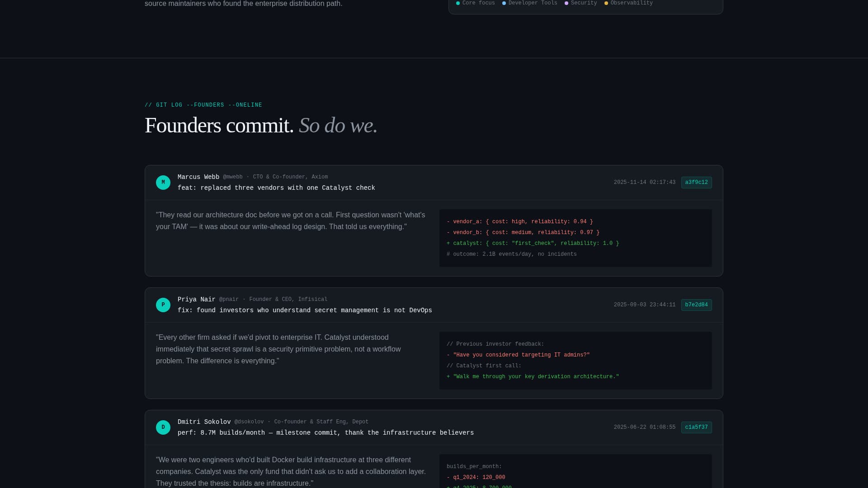Click timestamp 2025-09-03 23:44:11

click(645, 305)
